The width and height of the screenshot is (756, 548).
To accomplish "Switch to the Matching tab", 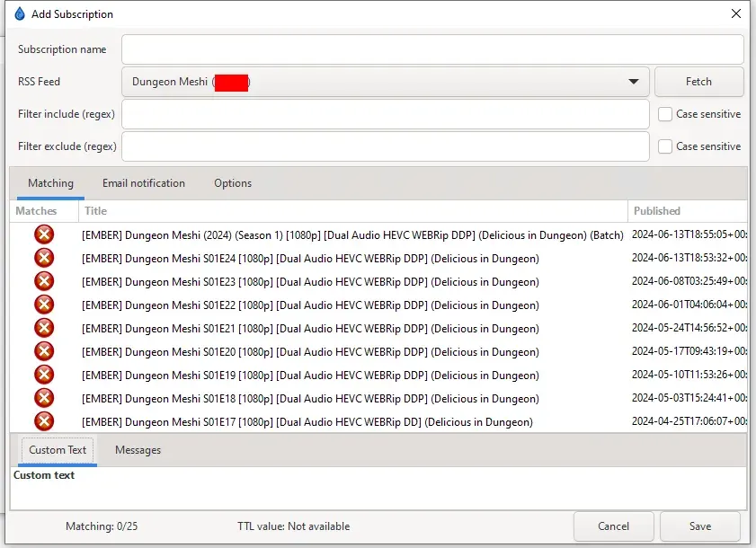I will point(50,183).
